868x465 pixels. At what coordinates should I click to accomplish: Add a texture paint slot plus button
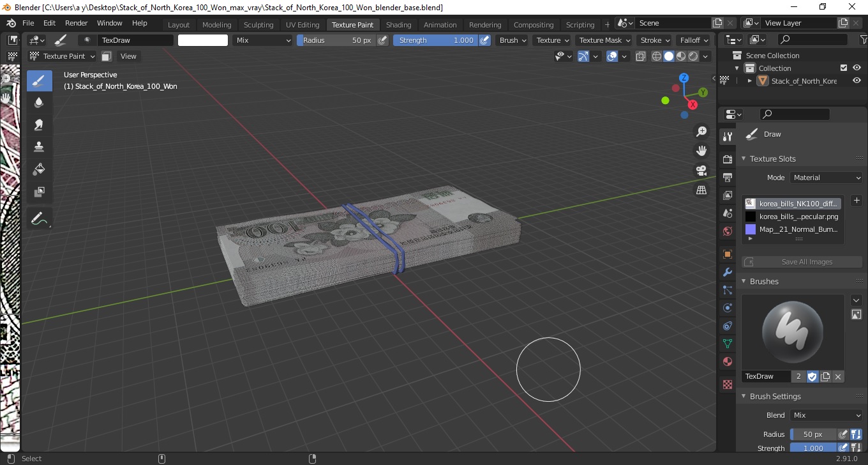pyautogui.click(x=857, y=201)
